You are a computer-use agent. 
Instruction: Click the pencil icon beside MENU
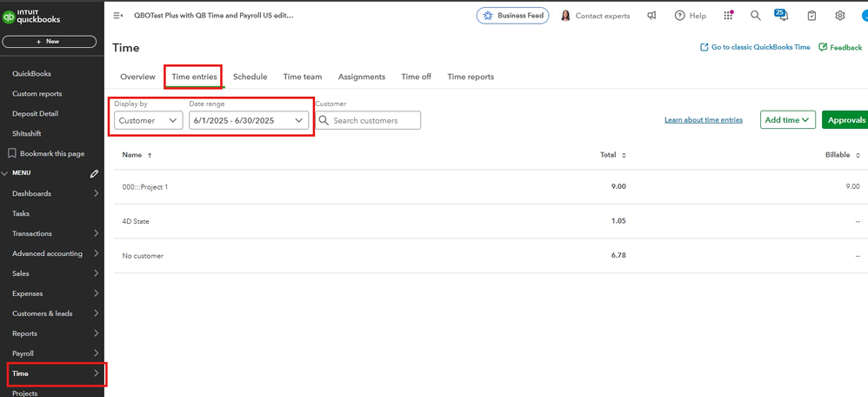point(94,173)
